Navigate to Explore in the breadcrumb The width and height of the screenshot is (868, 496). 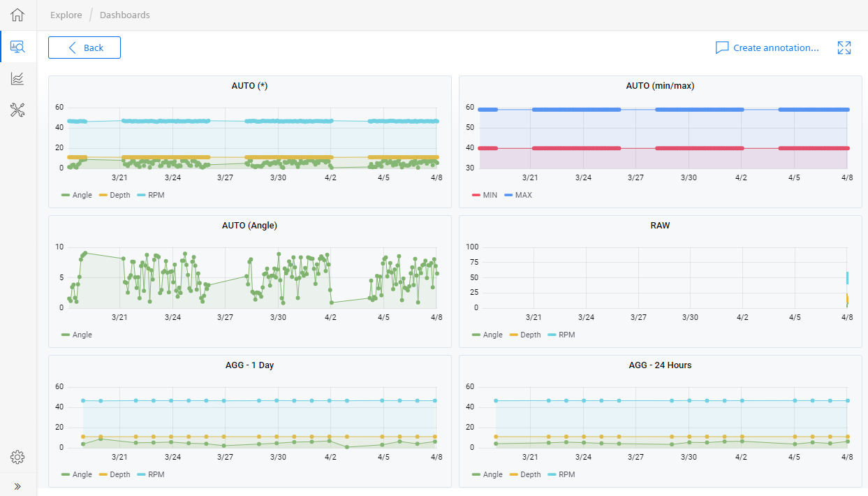[66, 14]
